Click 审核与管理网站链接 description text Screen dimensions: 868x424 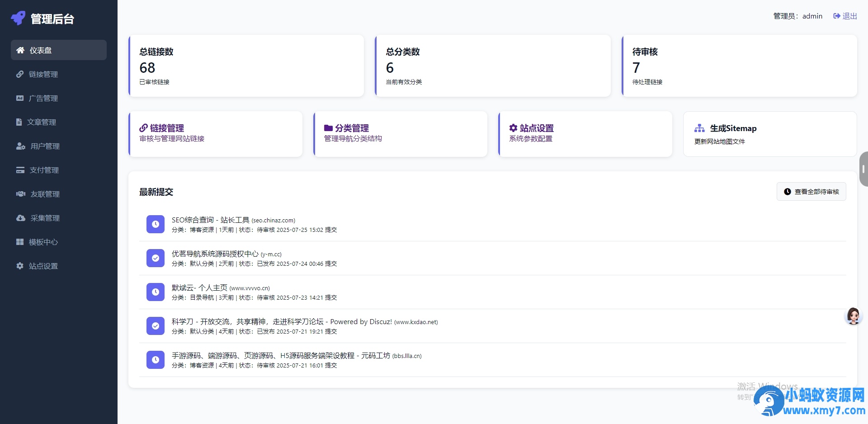click(172, 138)
